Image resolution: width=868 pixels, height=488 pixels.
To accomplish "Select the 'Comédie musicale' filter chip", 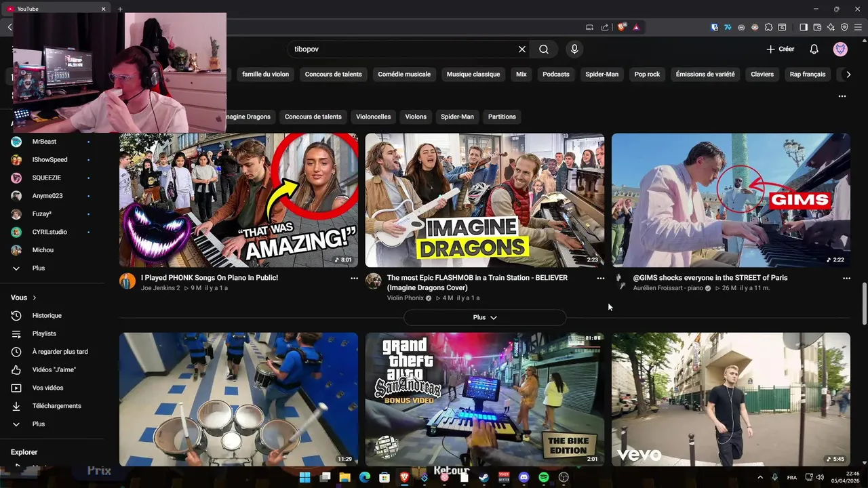I will (x=404, y=75).
